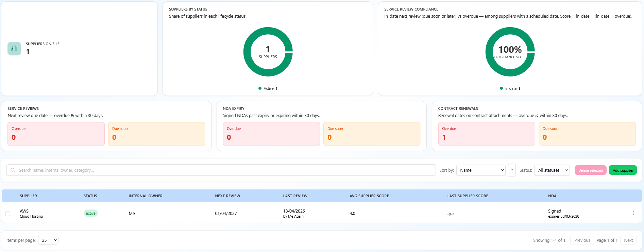Click the SUPPLIERS ON FILE label

43,44
